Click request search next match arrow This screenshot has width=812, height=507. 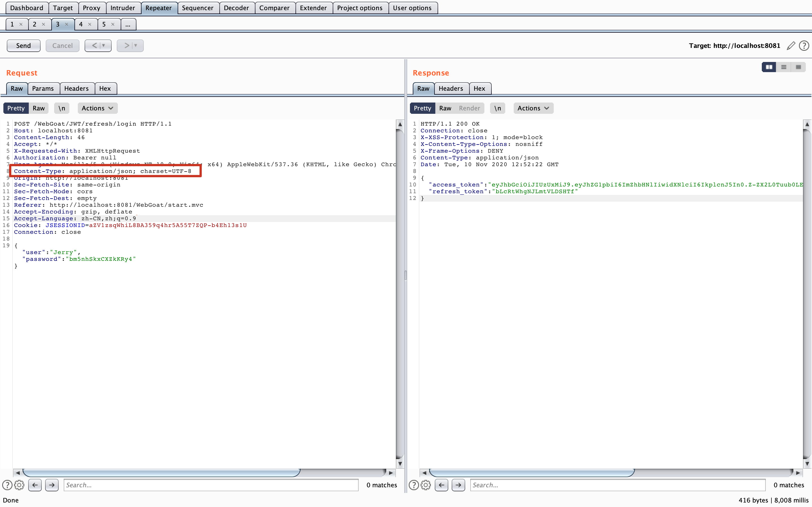coord(52,485)
